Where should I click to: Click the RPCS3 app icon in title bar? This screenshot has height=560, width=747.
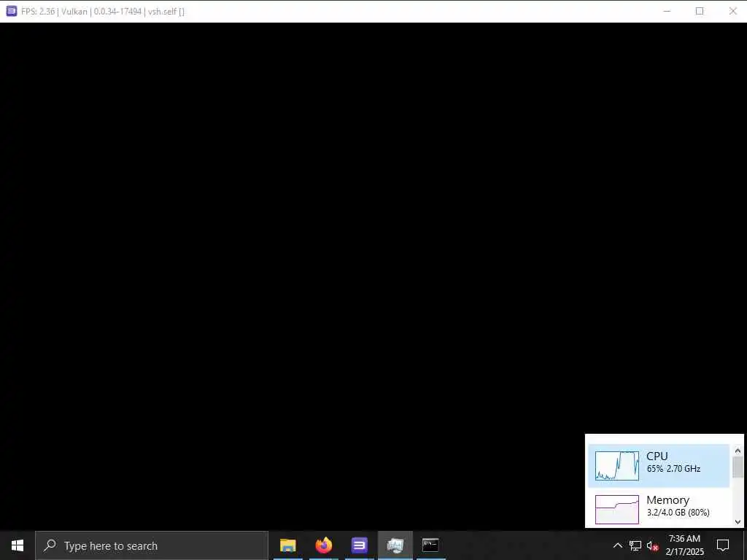point(12,11)
